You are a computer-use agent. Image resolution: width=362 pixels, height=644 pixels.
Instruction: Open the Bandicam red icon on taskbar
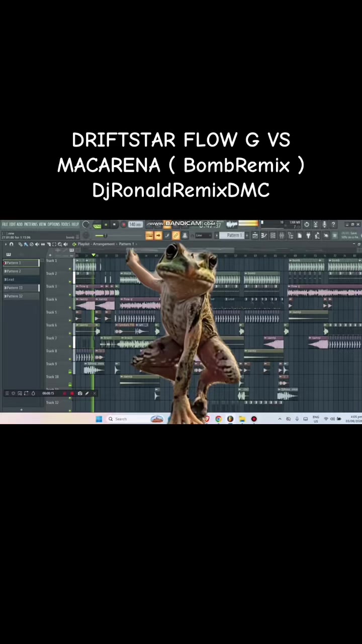[254, 419]
